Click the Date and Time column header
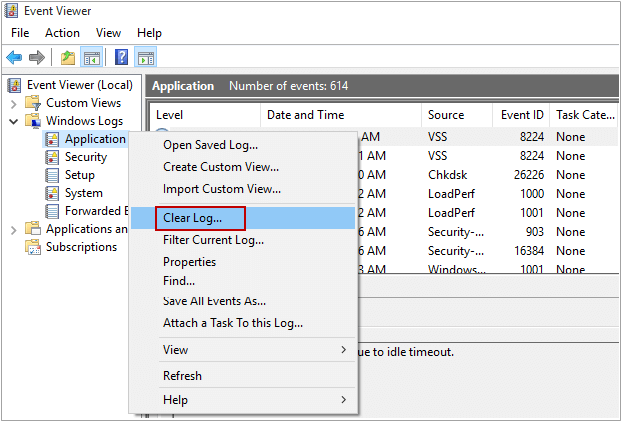 tap(305, 115)
